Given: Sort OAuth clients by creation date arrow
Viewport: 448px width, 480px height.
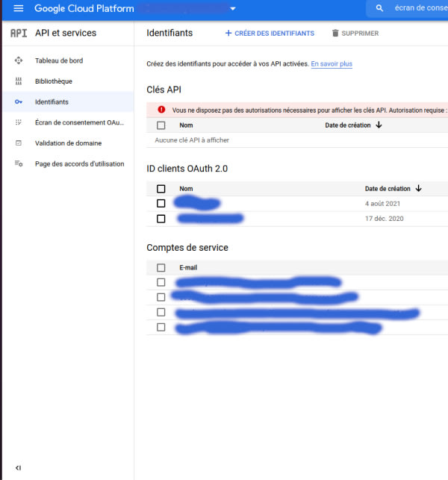Looking at the screenshot, I should pos(419,188).
